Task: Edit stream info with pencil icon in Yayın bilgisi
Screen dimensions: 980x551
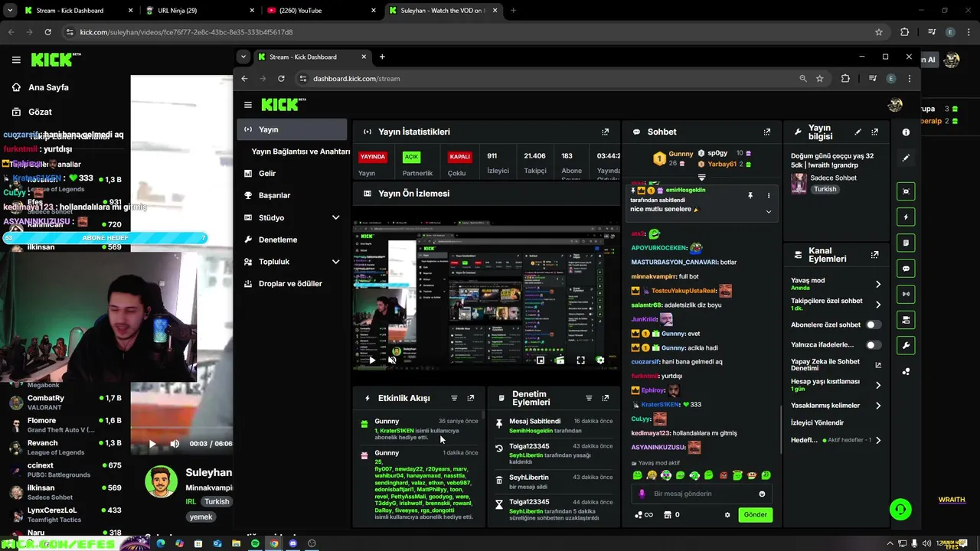Action: 857,132
